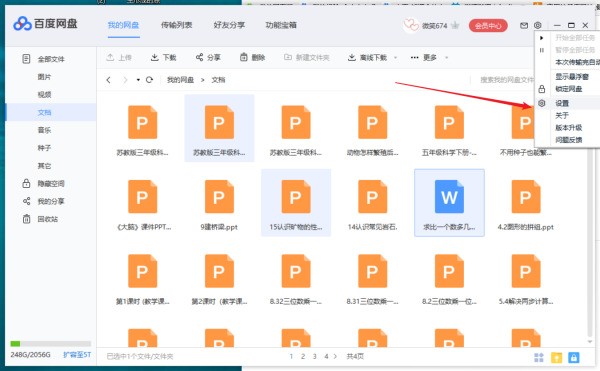Select 问题反馈 in the dropdown menu
This screenshot has height=371, width=600.
(569, 140)
